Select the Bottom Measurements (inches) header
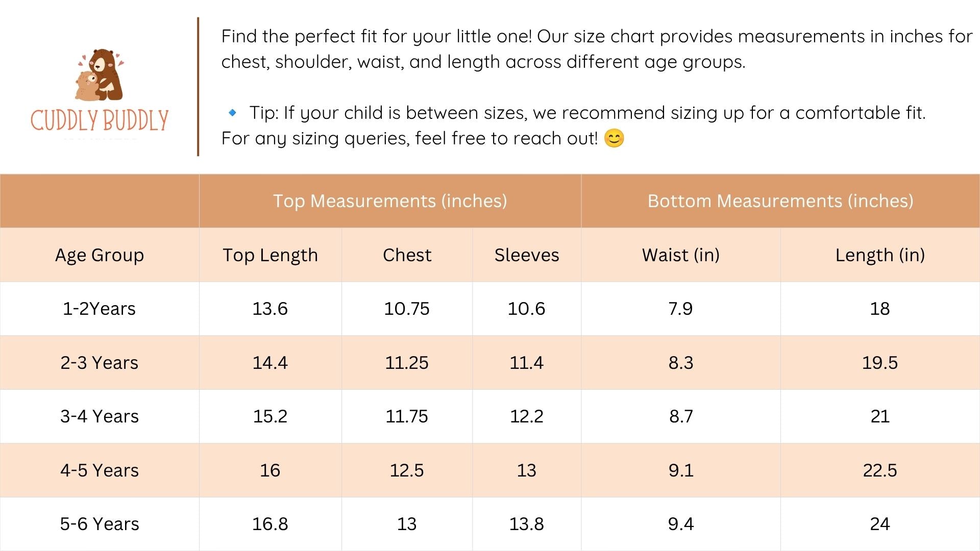 coord(780,201)
